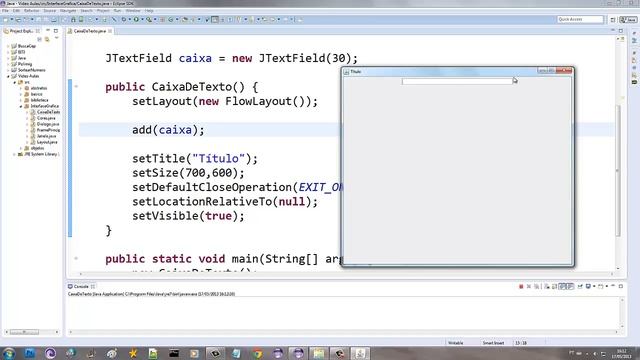
Task: Click 'Smart Insert' in the status bar
Action: pyautogui.click(x=493, y=343)
